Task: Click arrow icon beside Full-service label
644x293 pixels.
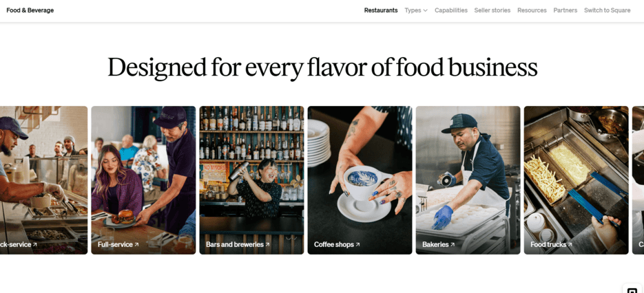Action: [137, 245]
